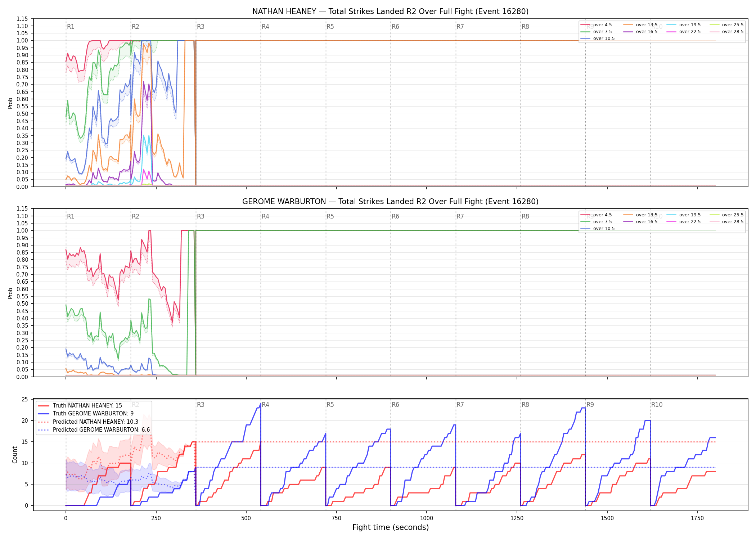The image size is (756, 540).
Task: Click the R2 marker in Gerome Warburton chart
Action: pos(135,216)
